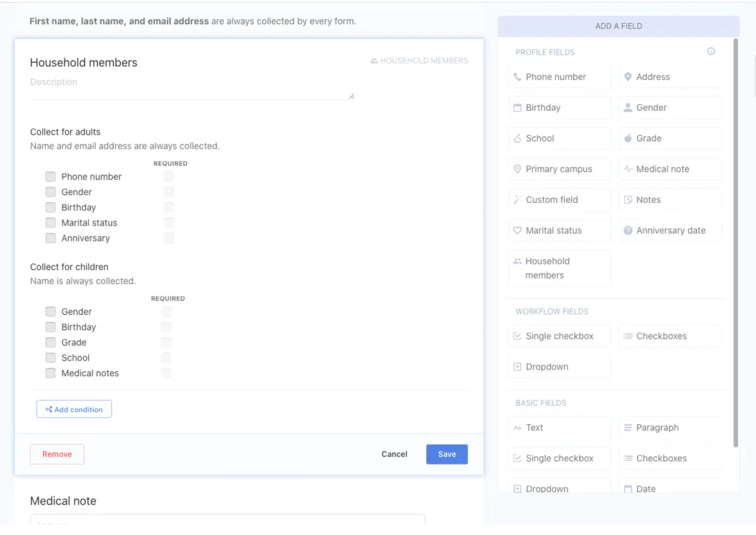Save the Household members field
The width and height of the screenshot is (756, 535).
point(447,454)
